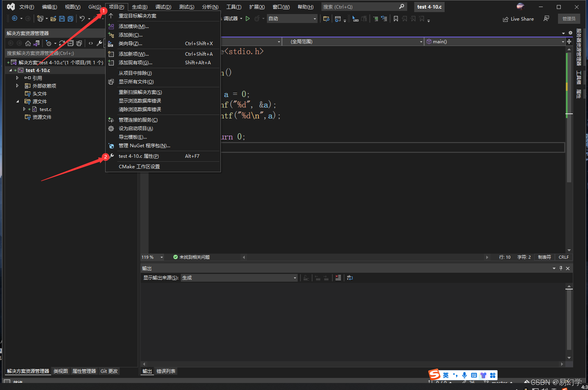
Task: Click the Pending Changes Filter clock icon
Action: click(49, 43)
